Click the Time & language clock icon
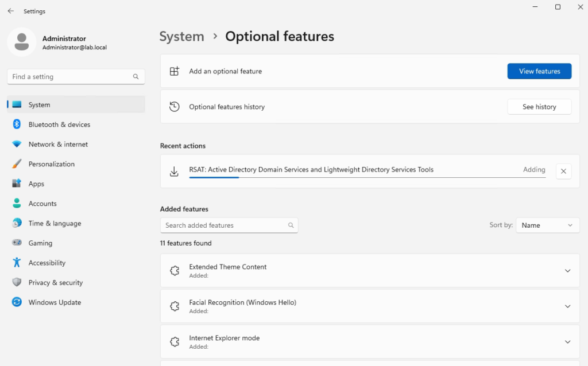Viewport: 588px width, 366px height. [x=17, y=223]
